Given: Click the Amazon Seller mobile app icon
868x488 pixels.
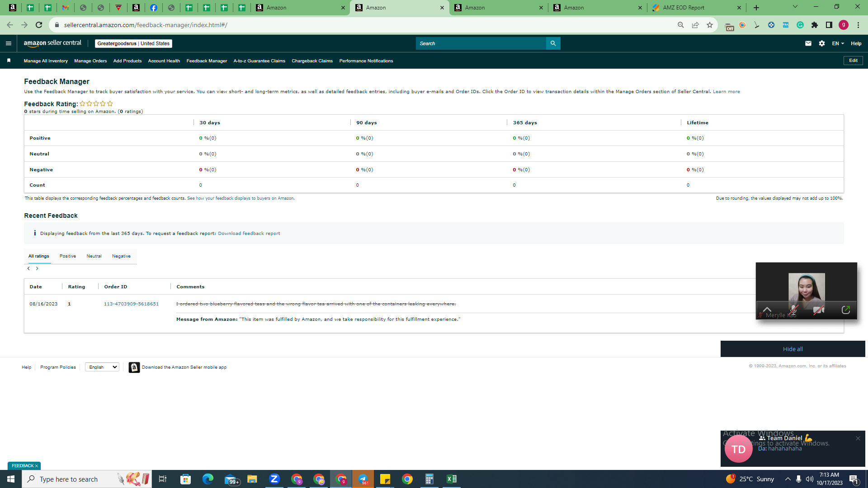Looking at the screenshot, I should 134,367.
